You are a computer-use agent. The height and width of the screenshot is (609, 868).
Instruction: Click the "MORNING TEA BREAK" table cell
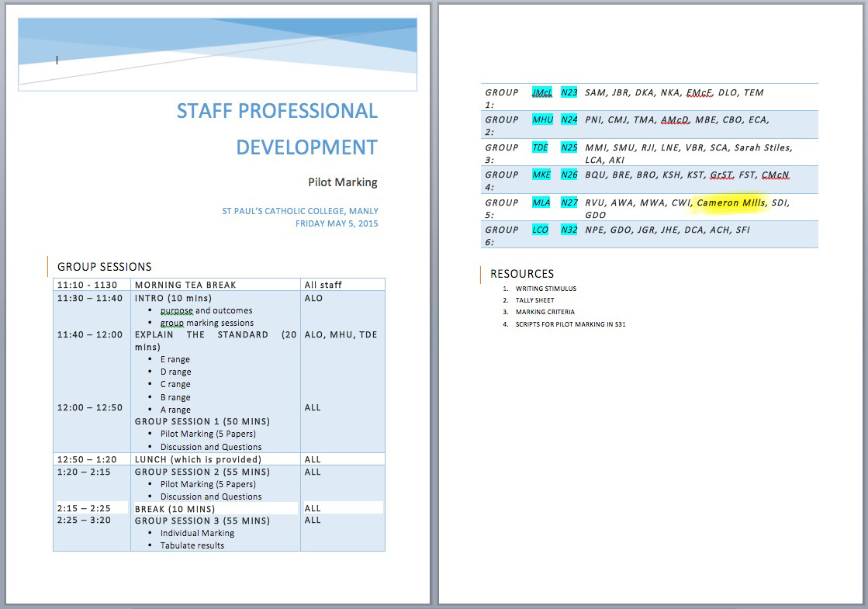coord(185,285)
